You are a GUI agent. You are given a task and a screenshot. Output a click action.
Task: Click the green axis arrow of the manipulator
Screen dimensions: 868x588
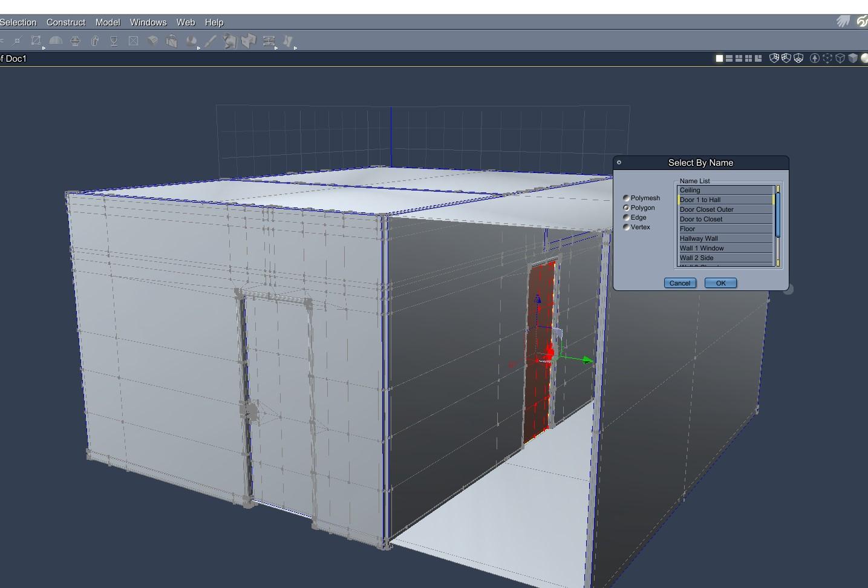(587, 361)
